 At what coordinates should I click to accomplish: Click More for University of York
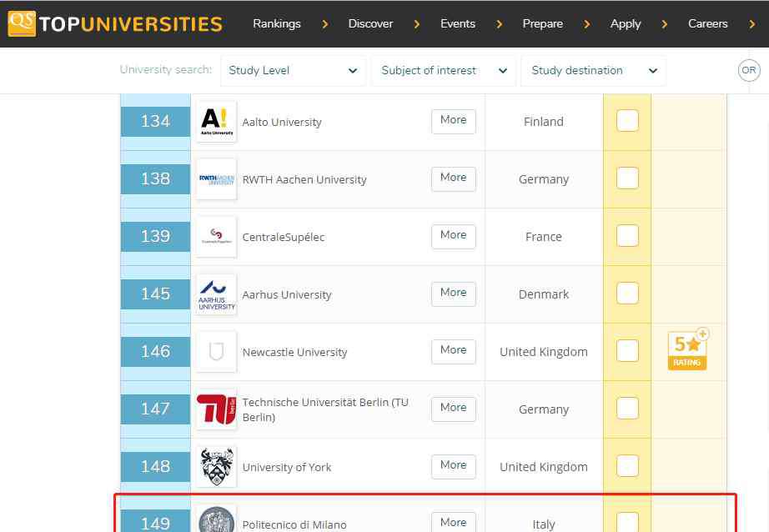[x=454, y=466]
